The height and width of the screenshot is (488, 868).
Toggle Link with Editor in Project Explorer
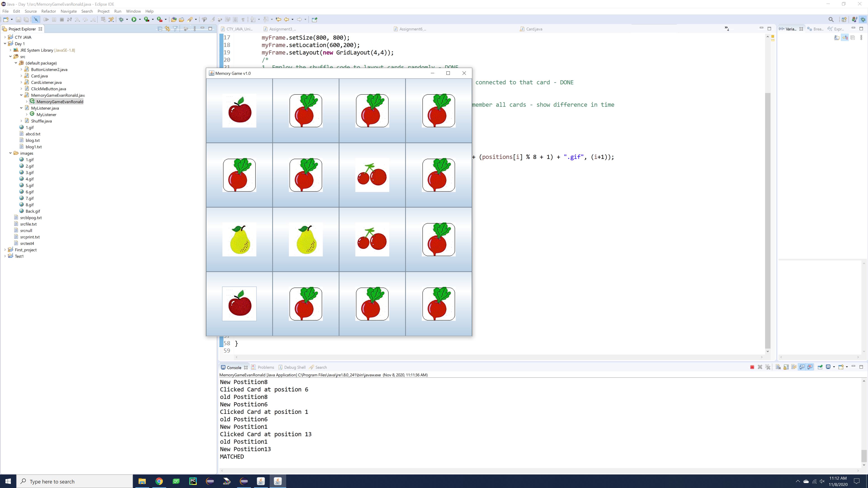click(167, 29)
